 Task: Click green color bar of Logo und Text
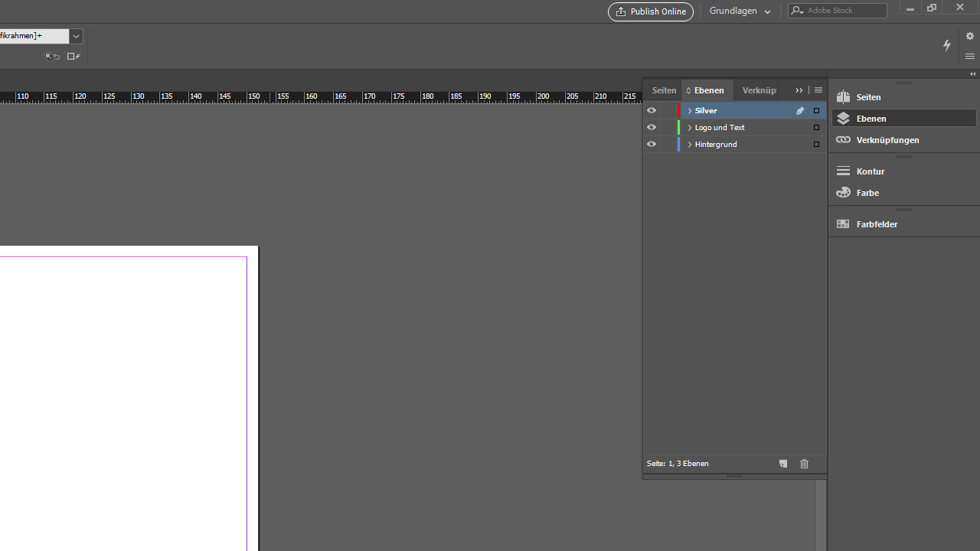(x=679, y=128)
